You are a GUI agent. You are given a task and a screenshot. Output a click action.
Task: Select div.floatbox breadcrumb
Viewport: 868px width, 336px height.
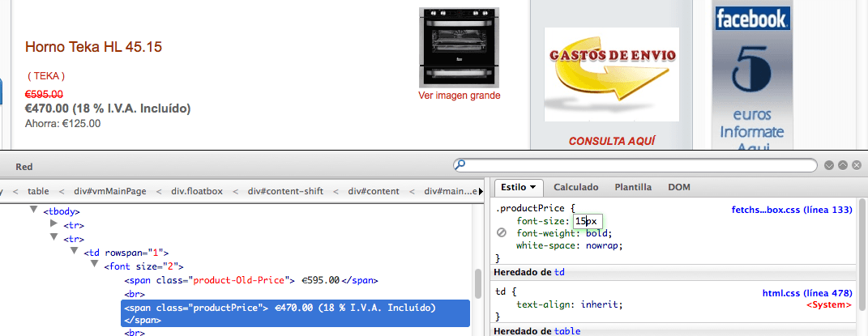[x=196, y=191]
